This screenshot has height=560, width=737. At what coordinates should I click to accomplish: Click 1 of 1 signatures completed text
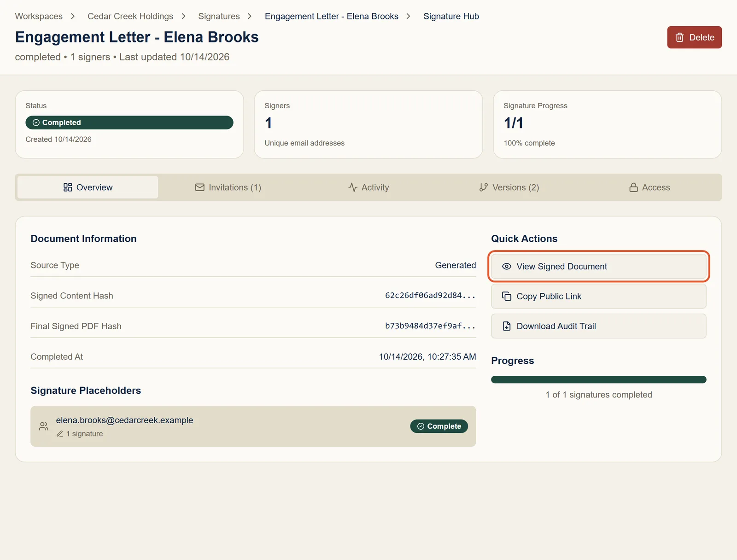598,395
